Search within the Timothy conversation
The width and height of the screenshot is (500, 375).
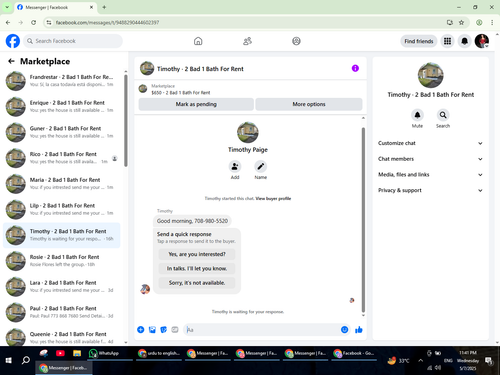443,115
